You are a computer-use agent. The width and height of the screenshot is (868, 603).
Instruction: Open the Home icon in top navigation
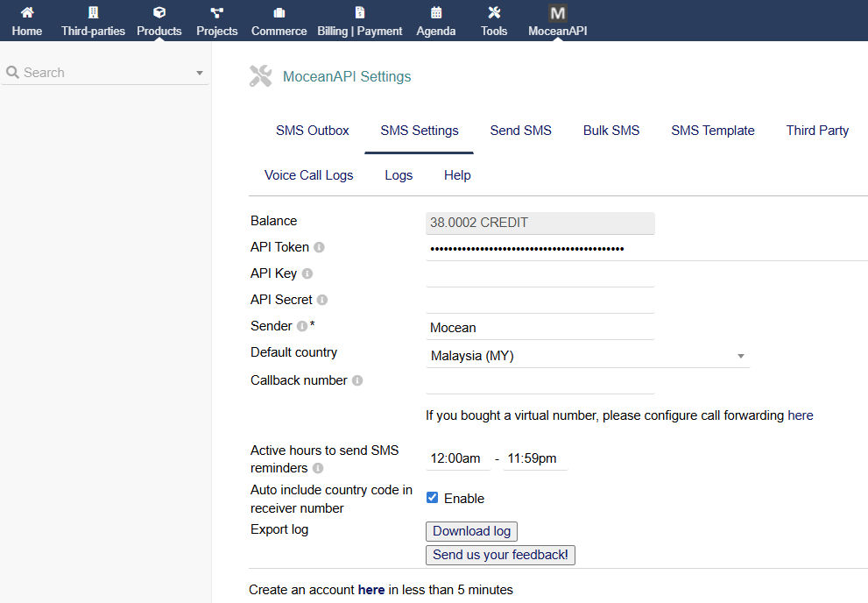tap(27, 13)
